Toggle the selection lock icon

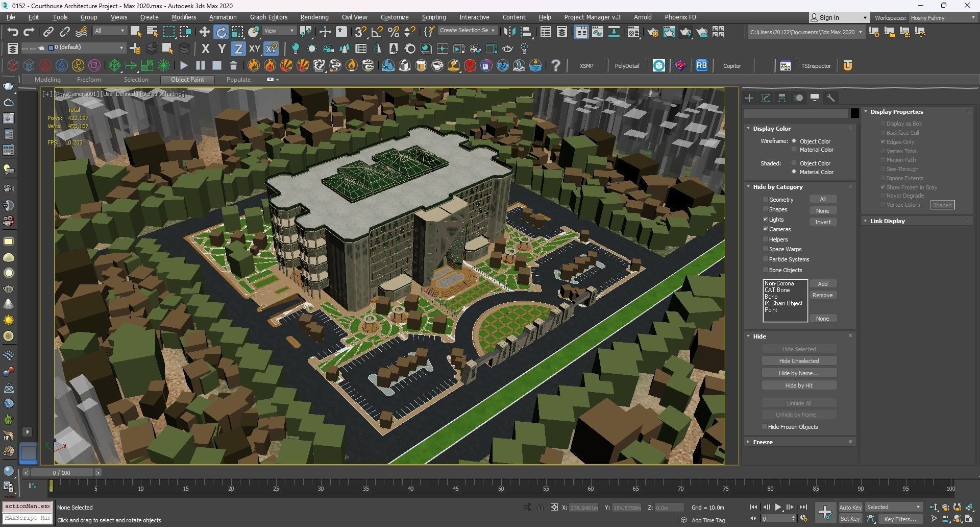point(540,507)
